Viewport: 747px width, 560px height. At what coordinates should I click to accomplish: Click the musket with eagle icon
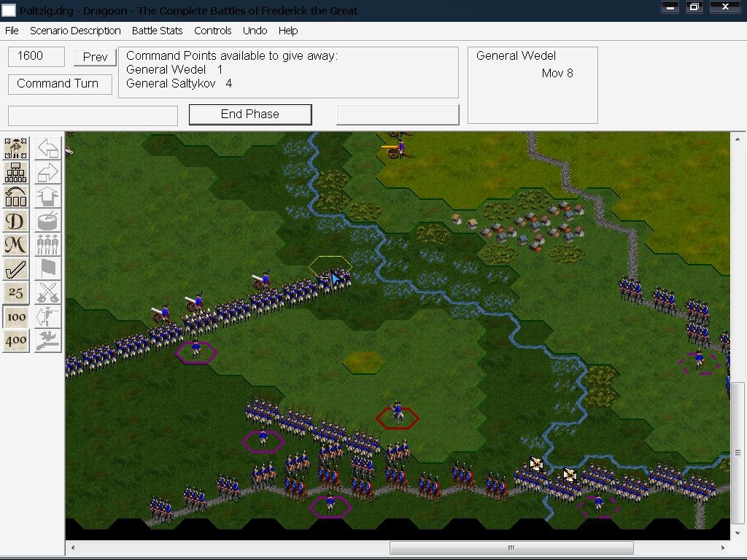pos(48,341)
